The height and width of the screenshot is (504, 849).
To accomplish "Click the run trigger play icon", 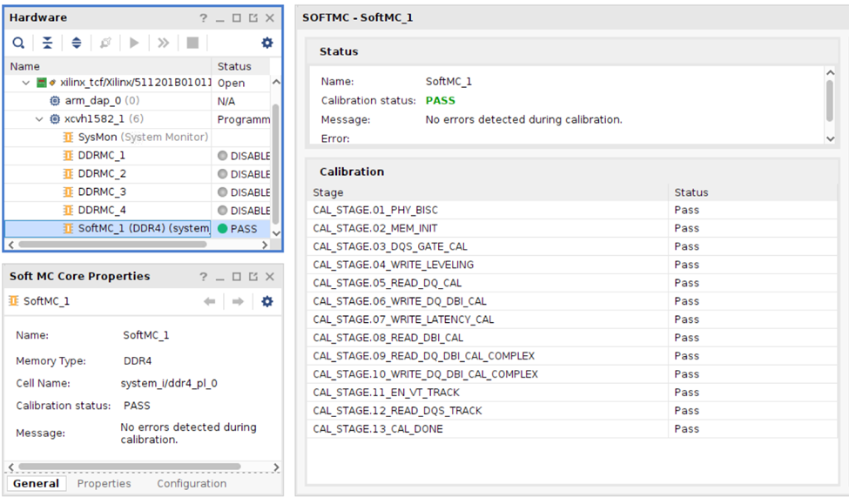I will 134,43.
